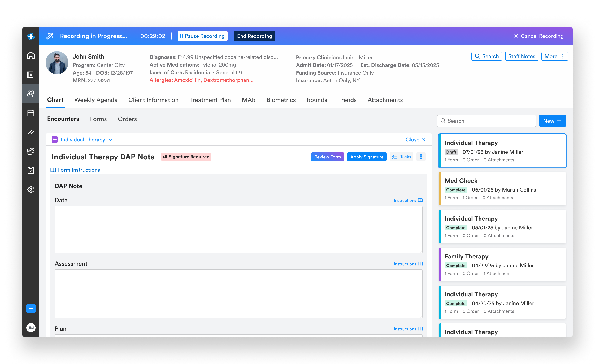Click the purple folder icon by Individual Therapy

[x=54, y=140]
